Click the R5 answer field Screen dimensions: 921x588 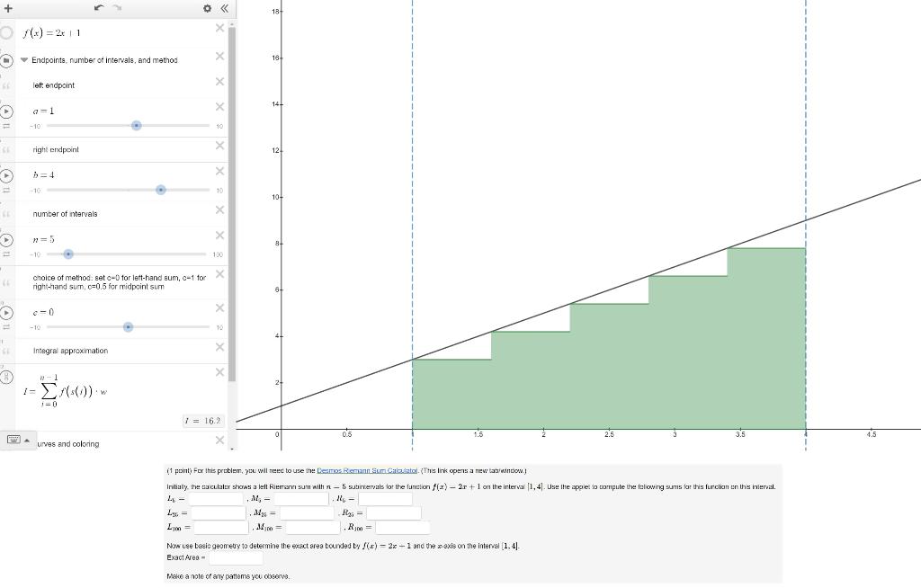pyautogui.click(x=385, y=499)
